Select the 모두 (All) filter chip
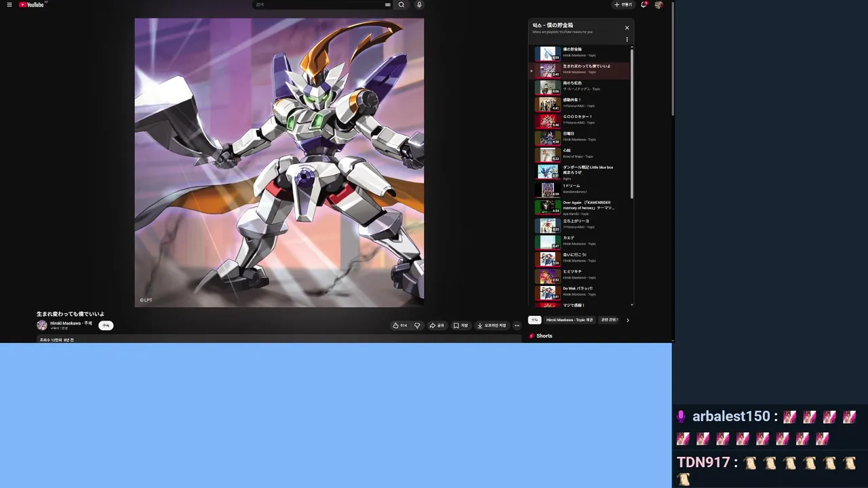This screenshot has width=868, height=488. (x=534, y=320)
